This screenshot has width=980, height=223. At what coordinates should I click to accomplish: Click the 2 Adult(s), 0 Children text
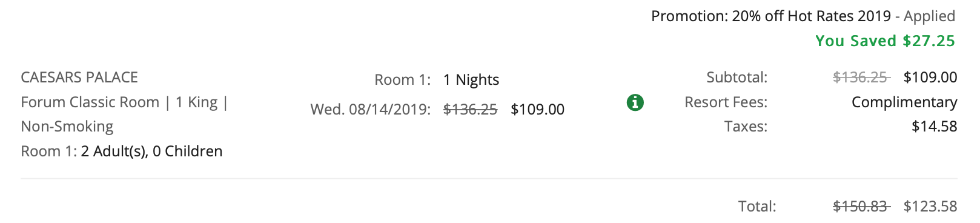tap(151, 151)
